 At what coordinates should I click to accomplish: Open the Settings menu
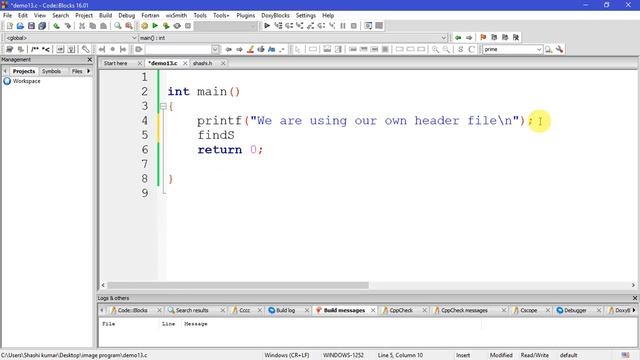pos(306,16)
